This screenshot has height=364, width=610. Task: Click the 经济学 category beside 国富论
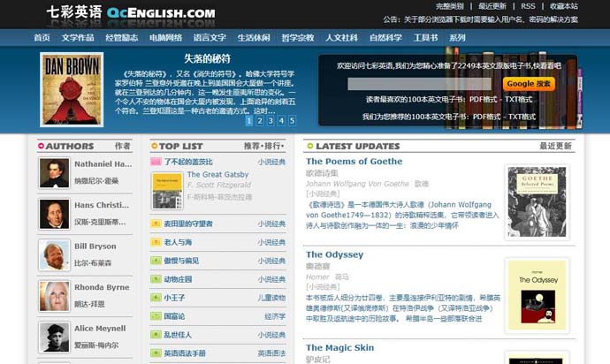(275, 316)
